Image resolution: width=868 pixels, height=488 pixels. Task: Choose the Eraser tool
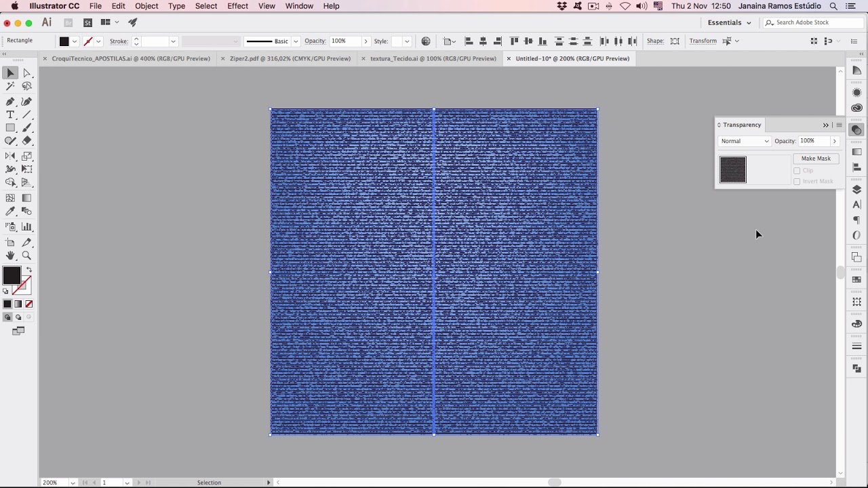[x=26, y=141]
